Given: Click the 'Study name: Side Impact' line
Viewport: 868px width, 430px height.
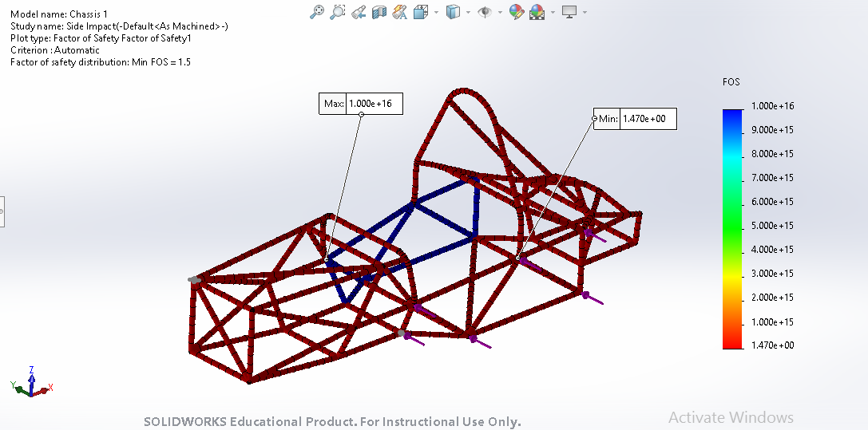Looking at the screenshot, I should coord(119,26).
